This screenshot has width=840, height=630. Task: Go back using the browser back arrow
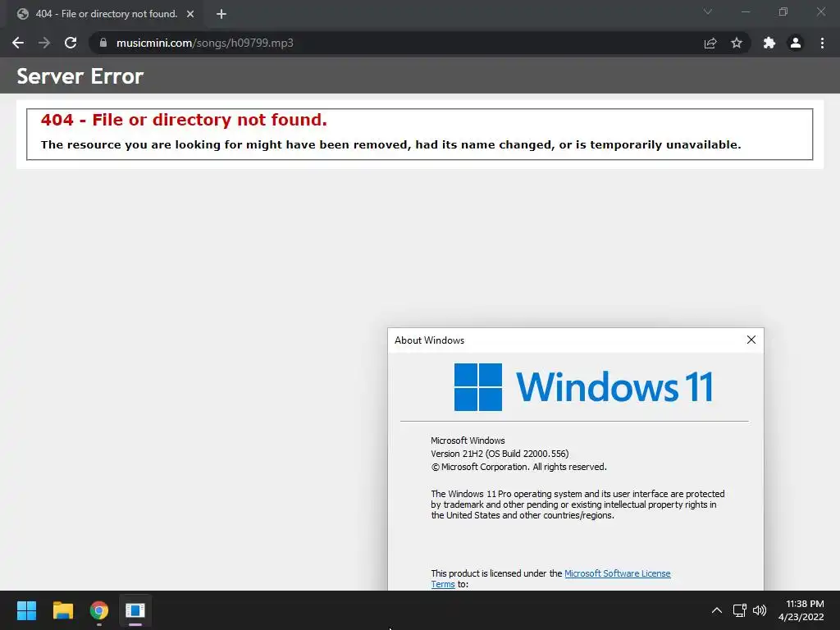point(18,43)
